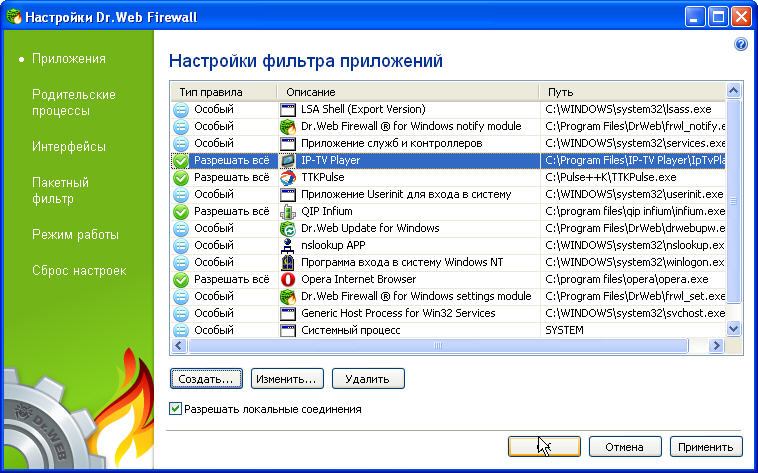The width and height of the screenshot is (758, 473).
Task: Open the Приложения section
Action: [x=69, y=59]
